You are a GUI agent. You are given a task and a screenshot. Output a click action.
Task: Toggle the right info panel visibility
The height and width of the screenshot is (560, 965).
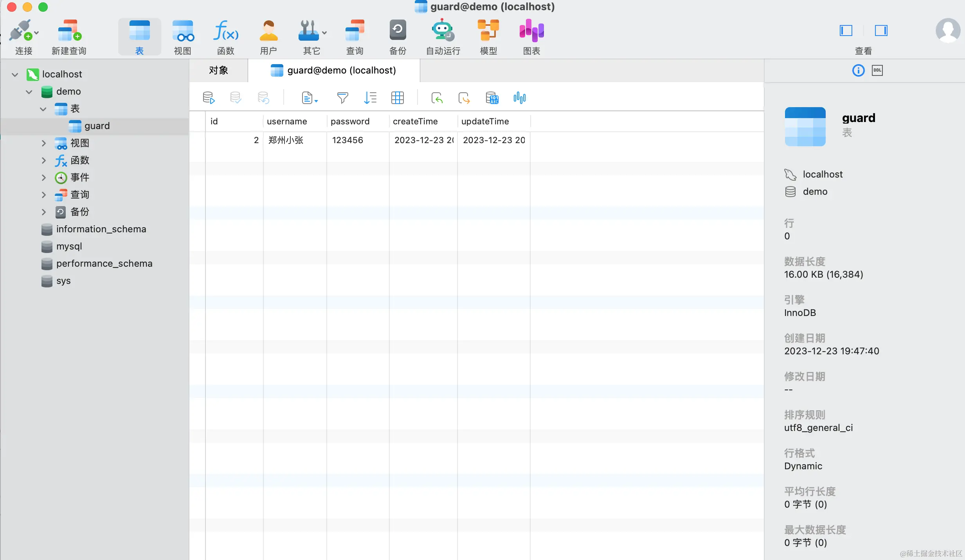click(881, 31)
